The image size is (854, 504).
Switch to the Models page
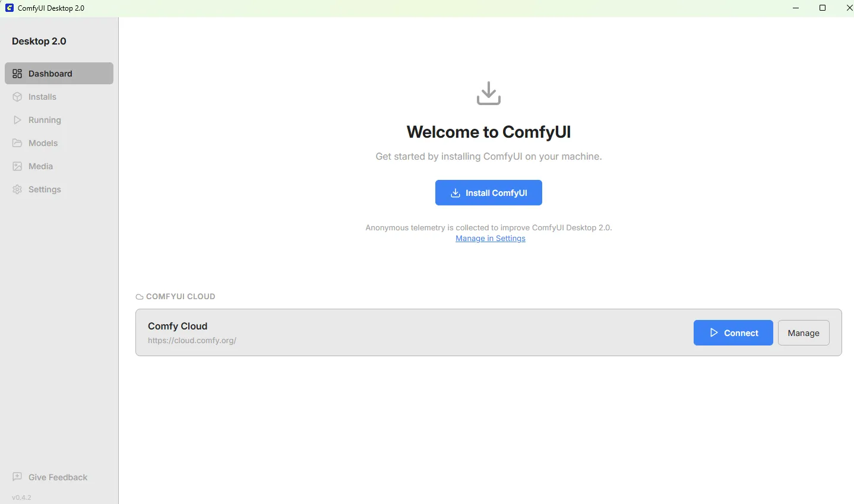point(43,143)
